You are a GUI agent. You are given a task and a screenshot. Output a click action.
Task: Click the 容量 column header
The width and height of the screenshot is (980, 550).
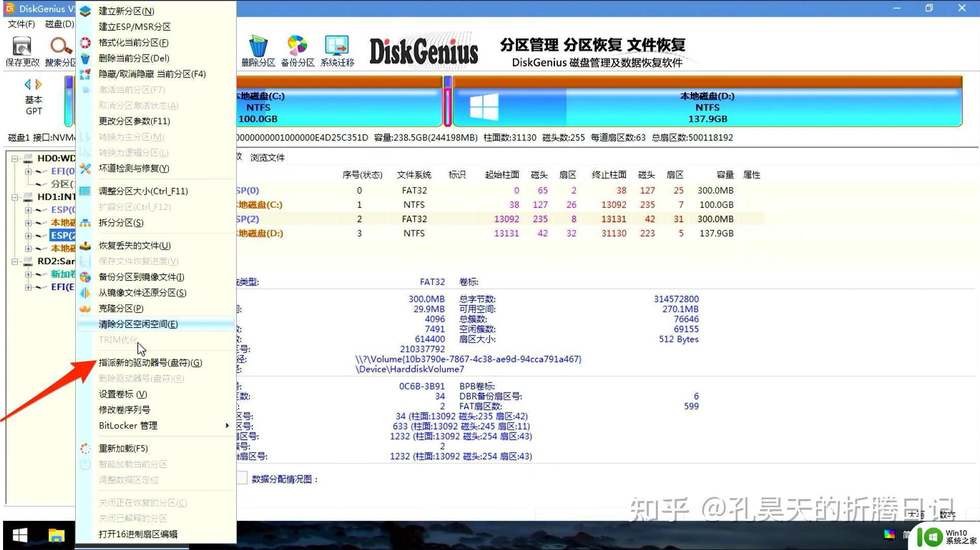tap(725, 175)
